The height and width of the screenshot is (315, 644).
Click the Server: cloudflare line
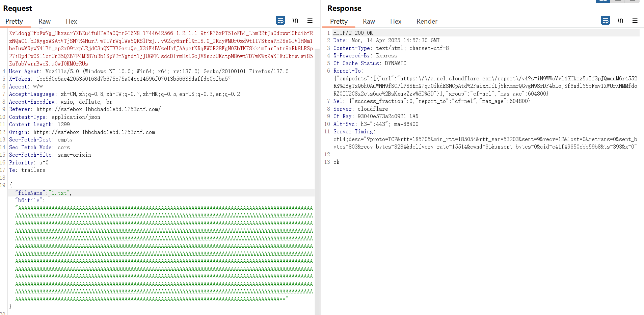[x=360, y=109]
